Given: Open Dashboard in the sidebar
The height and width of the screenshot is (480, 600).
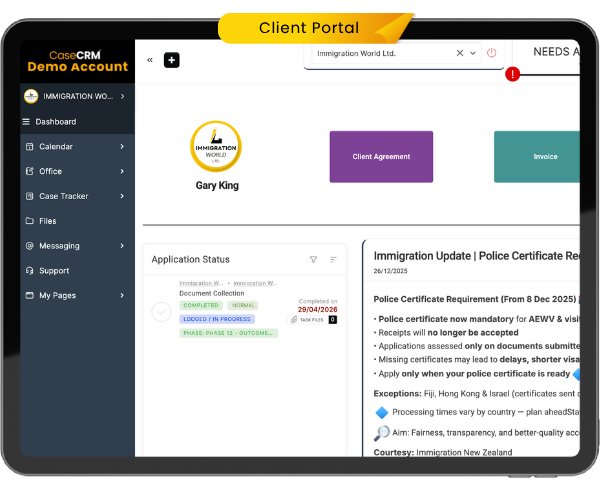Looking at the screenshot, I should 77,122.
